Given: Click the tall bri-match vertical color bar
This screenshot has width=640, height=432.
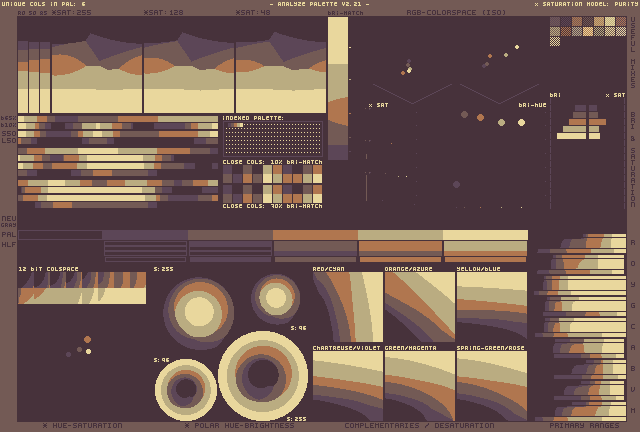Looking at the screenshot, I should click(338, 88).
